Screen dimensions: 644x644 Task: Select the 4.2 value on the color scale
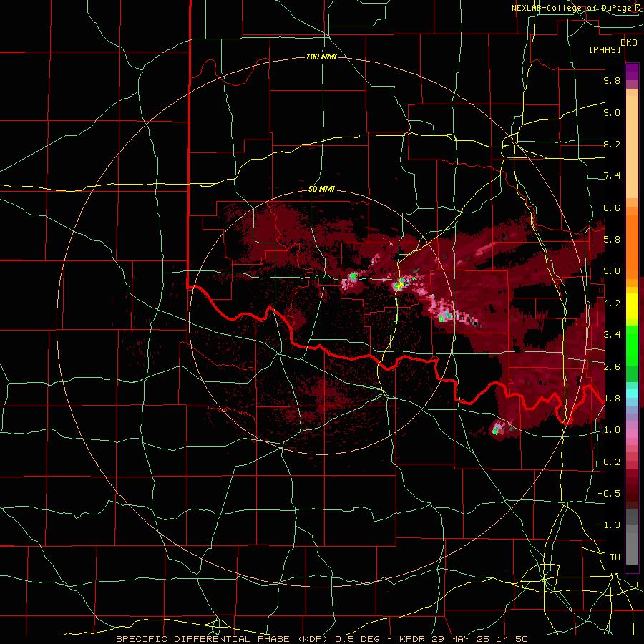(612, 303)
